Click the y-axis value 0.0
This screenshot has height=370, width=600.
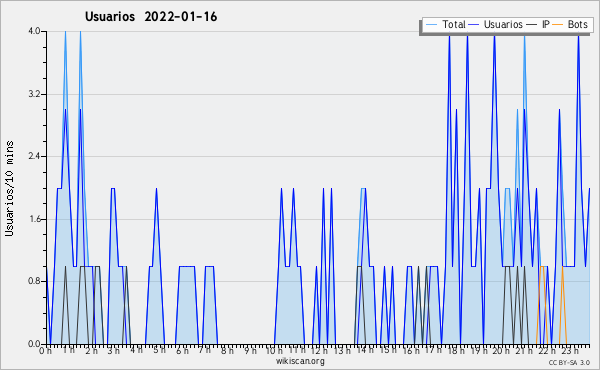(x=34, y=344)
